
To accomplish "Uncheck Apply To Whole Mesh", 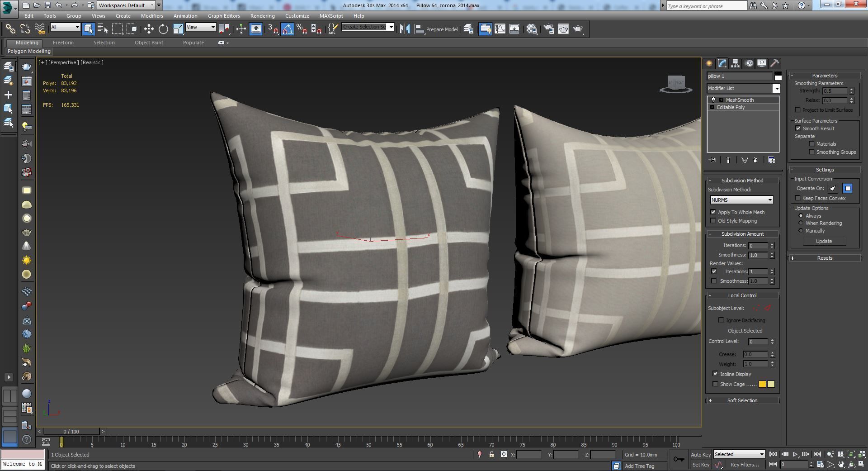I will pos(713,212).
